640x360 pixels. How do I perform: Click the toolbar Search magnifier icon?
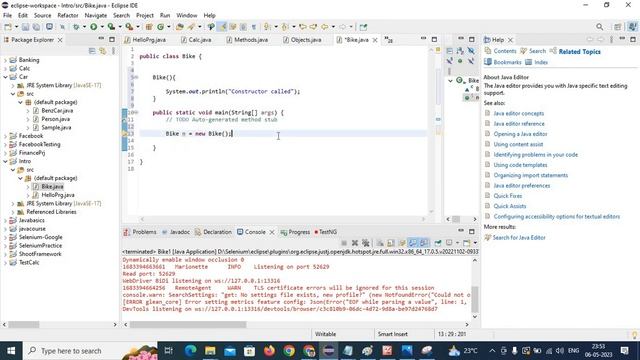599,27
